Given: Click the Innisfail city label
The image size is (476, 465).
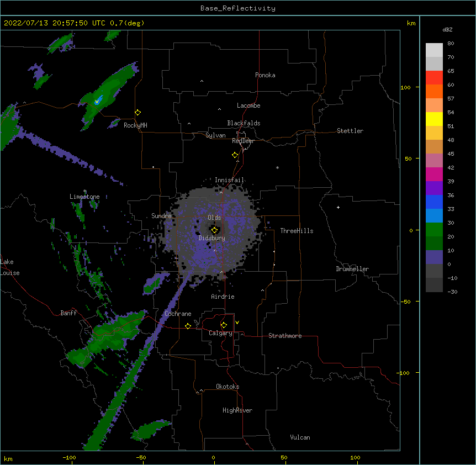Looking at the screenshot, I should 230,180.
